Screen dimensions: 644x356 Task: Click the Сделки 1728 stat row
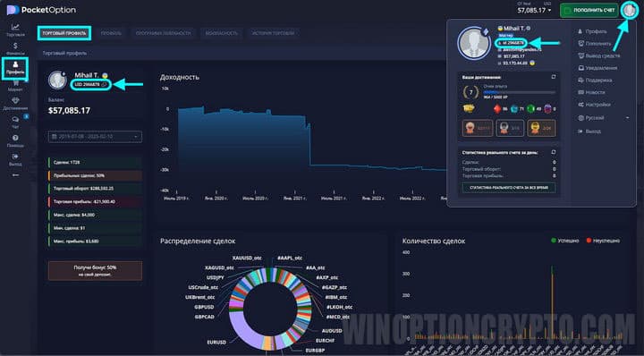(x=96, y=163)
